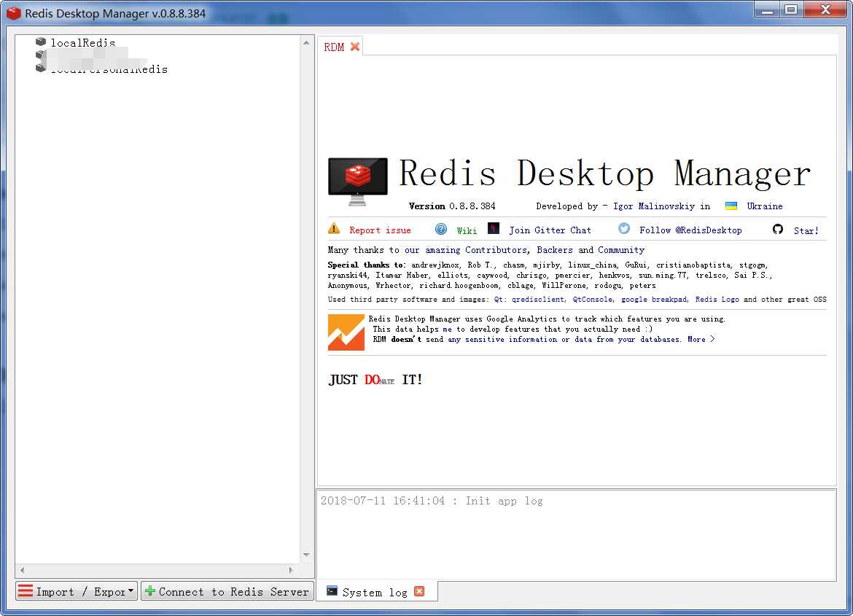This screenshot has height=616, width=853.
Task: Click the horizontal scroll-right arrow
Action: coord(291,570)
